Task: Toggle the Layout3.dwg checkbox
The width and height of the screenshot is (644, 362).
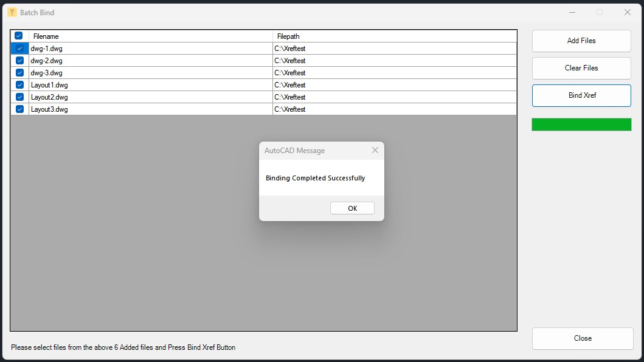Action: (19, 109)
